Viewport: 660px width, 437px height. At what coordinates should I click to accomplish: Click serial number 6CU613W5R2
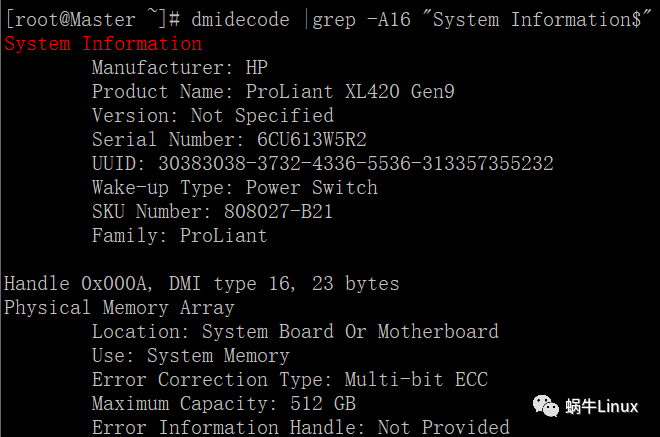tap(312, 140)
